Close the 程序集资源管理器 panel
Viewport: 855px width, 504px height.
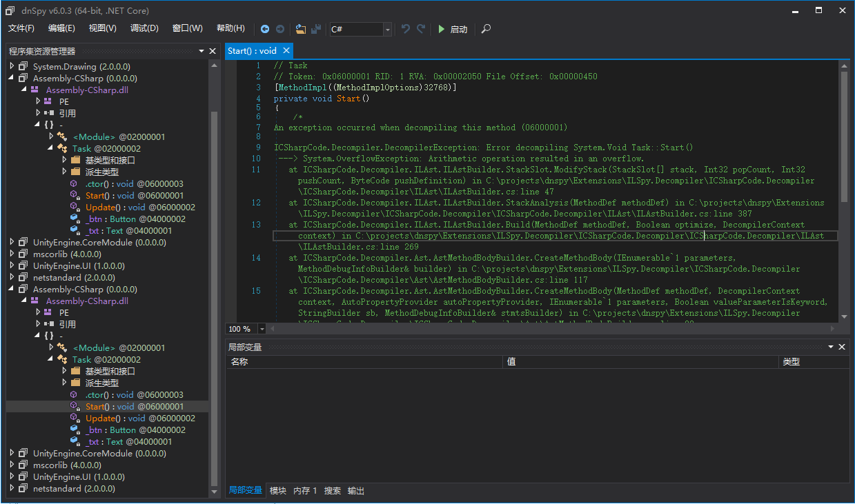[x=213, y=51]
